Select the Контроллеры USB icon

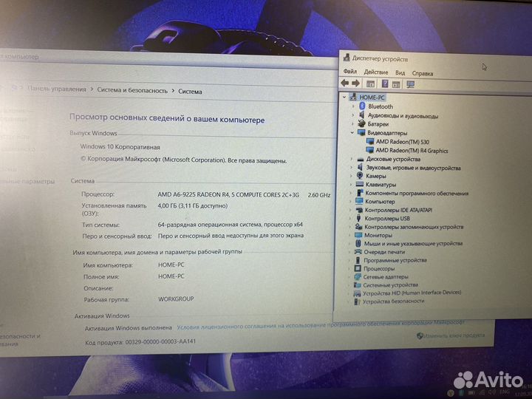pyautogui.click(x=358, y=218)
